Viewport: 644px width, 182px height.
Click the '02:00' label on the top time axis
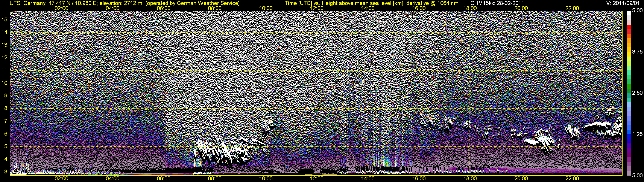61,8
